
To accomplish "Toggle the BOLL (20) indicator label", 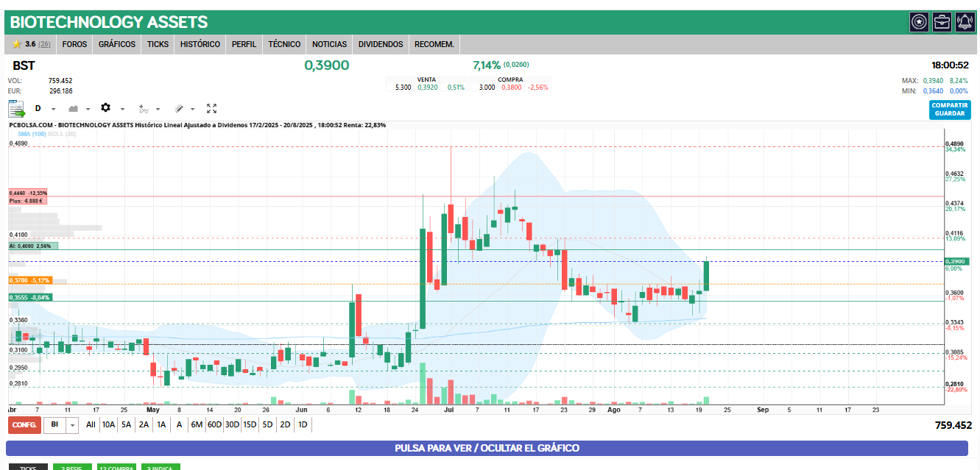I will tap(62, 134).
